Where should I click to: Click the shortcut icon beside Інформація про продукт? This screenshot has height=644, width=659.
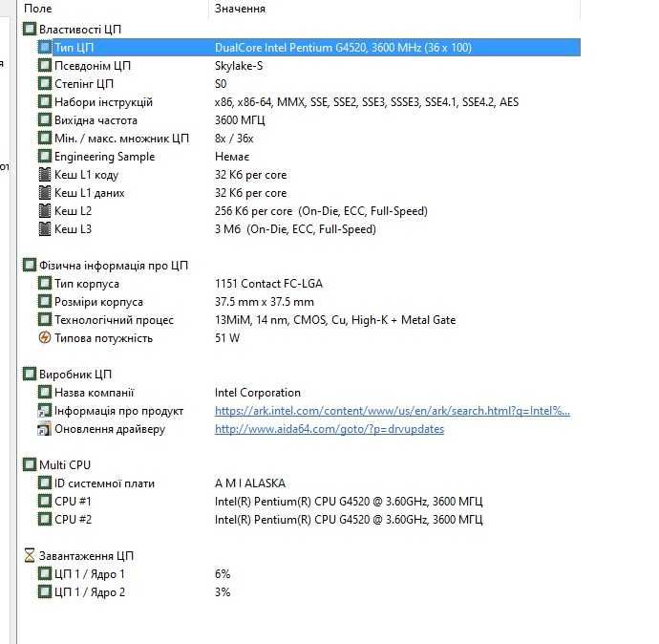45,411
